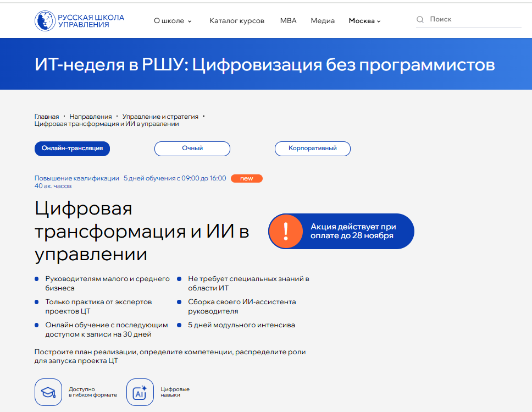The height and width of the screenshot is (412, 532).
Task: Select the 'Онлайн-трансляция' format pill
Action: point(72,149)
